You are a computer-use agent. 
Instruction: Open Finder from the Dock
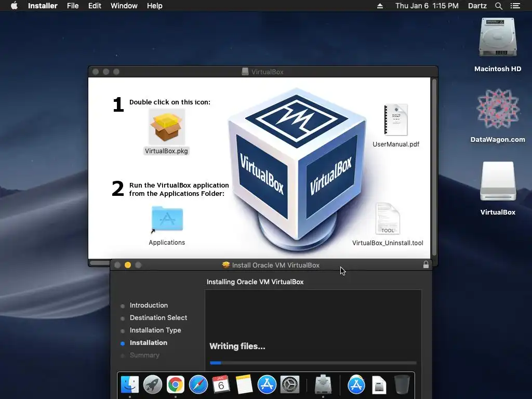coord(129,384)
